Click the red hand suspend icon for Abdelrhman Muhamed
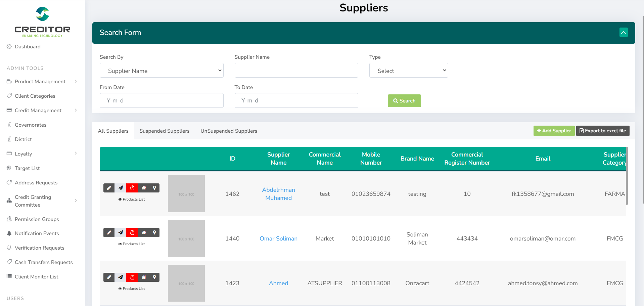 click(x=132, y=188)
